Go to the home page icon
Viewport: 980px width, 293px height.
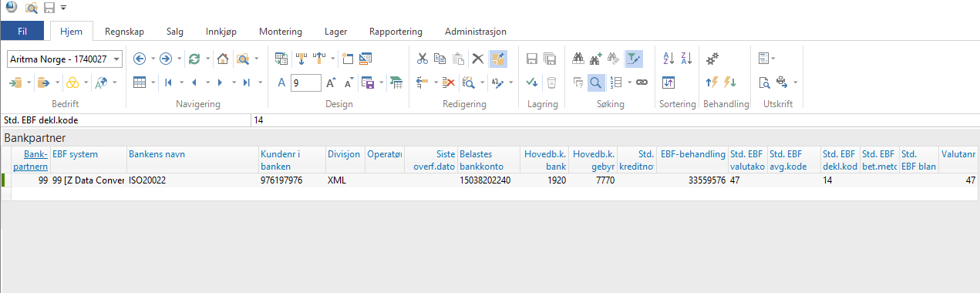[x=222, y=59]
